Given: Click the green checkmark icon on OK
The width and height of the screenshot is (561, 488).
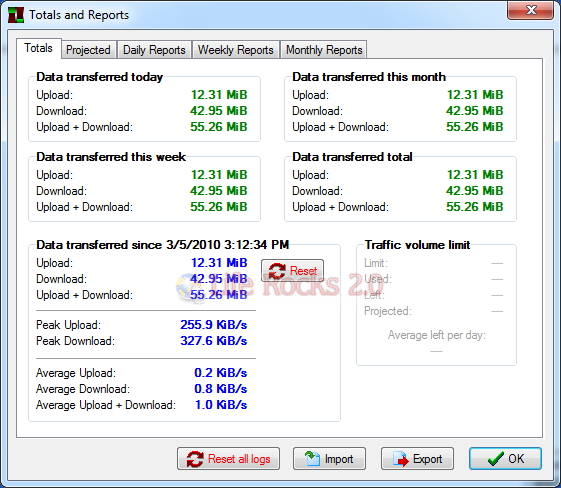Looking at the screenshot, I should [495, 459].
